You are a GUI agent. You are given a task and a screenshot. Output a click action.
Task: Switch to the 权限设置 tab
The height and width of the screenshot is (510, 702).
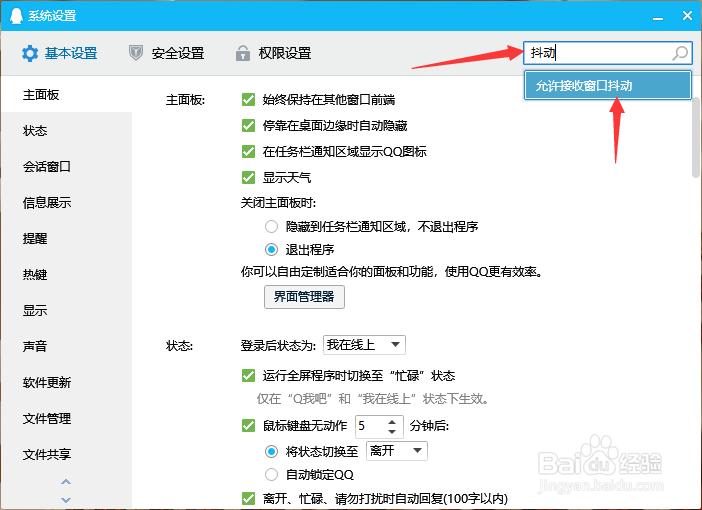pos(274,53)
